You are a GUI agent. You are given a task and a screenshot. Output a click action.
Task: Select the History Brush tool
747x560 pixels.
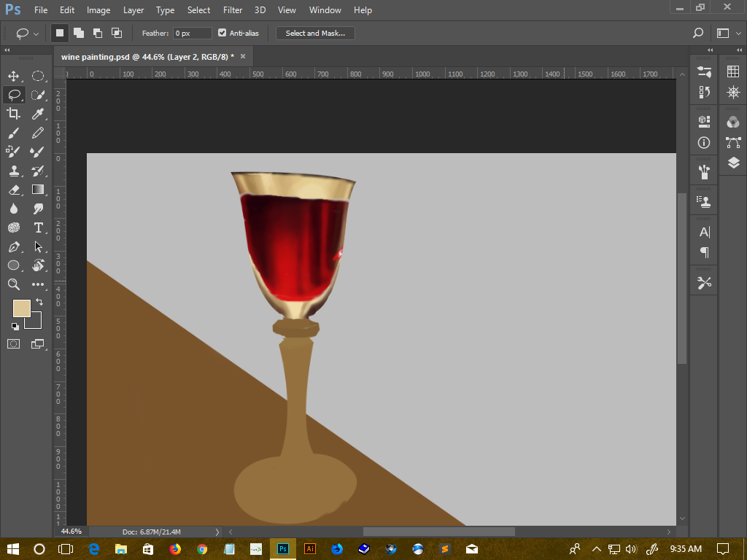[38, 171]
